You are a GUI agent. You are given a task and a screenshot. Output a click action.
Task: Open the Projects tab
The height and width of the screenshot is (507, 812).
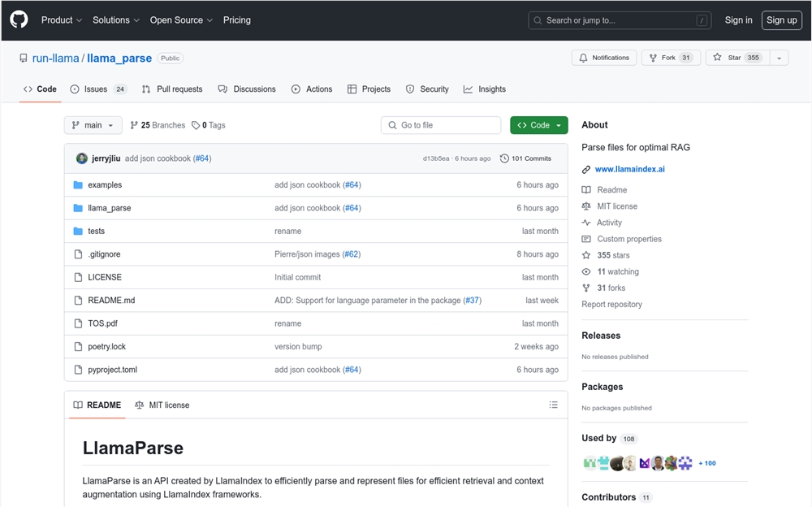pyautogui.click(x=369, y=89)
